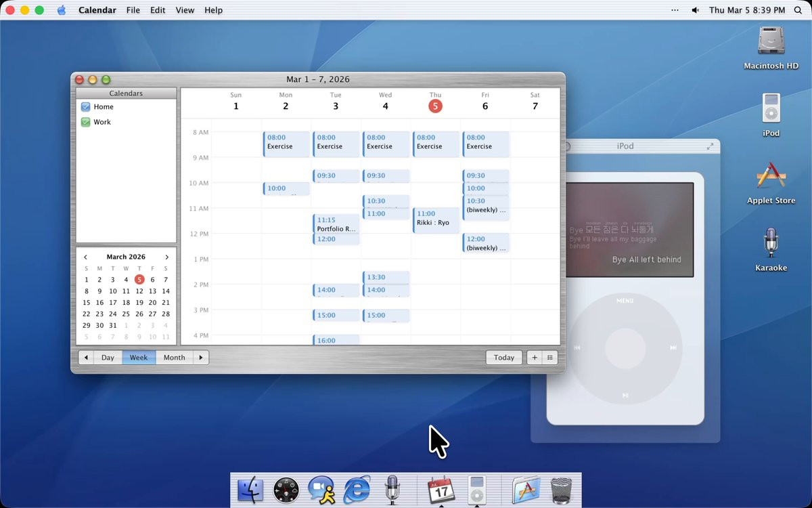Image resolution: width=812 pixels, height=508 pixels.
Task: Open the View menu
Action: [185, 10]
